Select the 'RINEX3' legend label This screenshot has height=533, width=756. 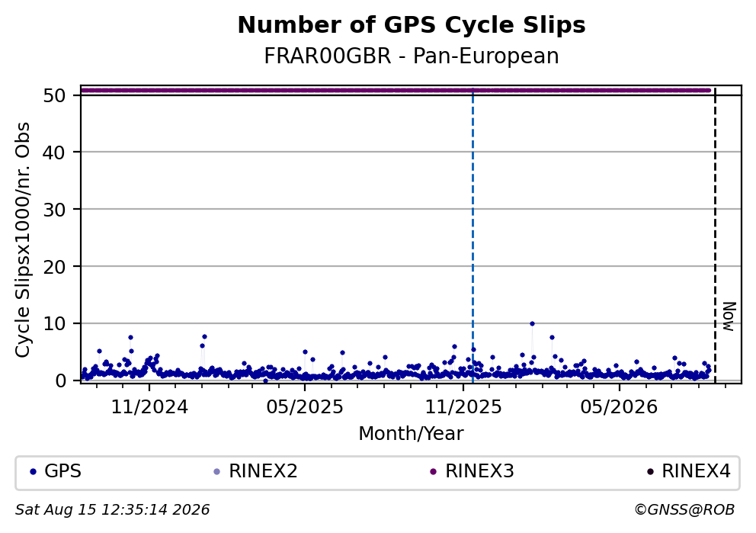pyautogui.click(x=479, y=471)
